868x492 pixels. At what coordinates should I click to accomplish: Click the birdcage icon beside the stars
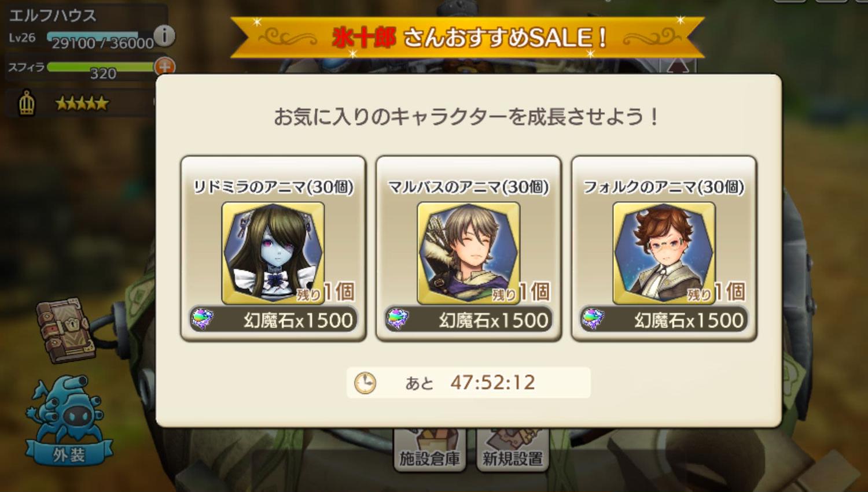tap(27, 103)
